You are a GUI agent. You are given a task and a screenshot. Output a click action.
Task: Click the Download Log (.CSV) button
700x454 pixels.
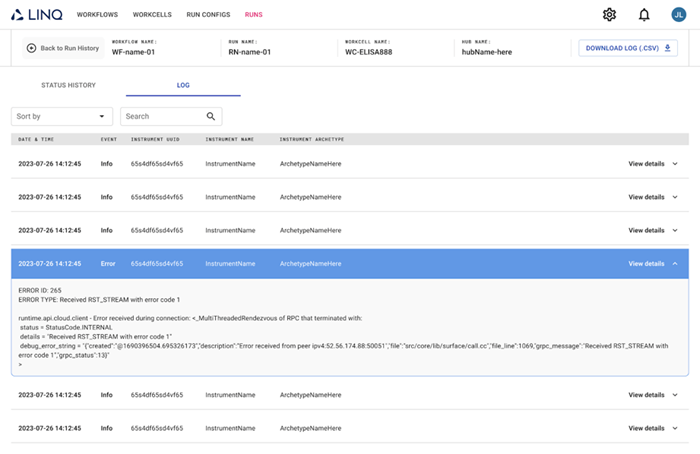627,48
